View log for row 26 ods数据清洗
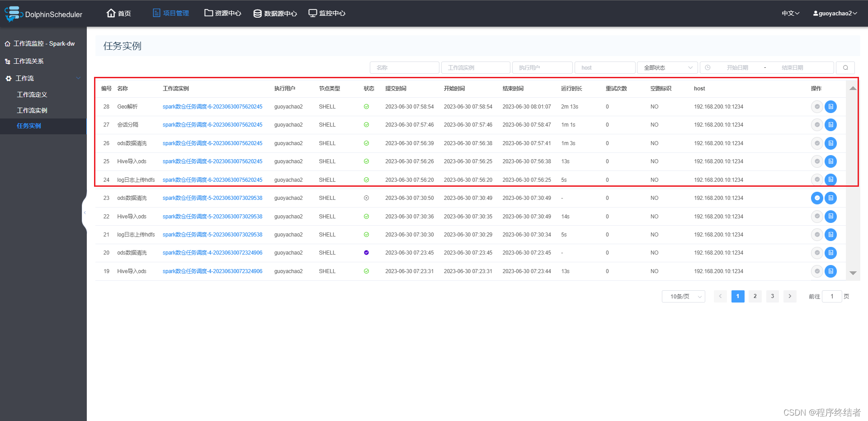The image size is (868, 421). [x=830, y=143]
